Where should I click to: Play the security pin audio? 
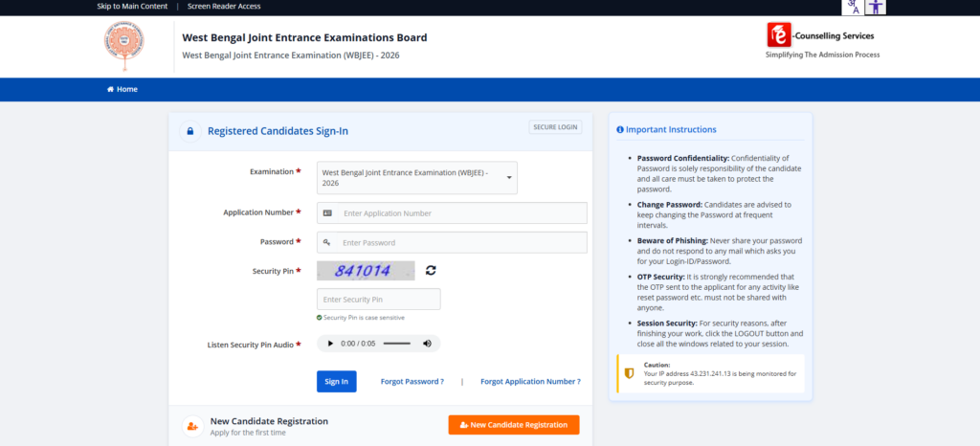point(330,344)
